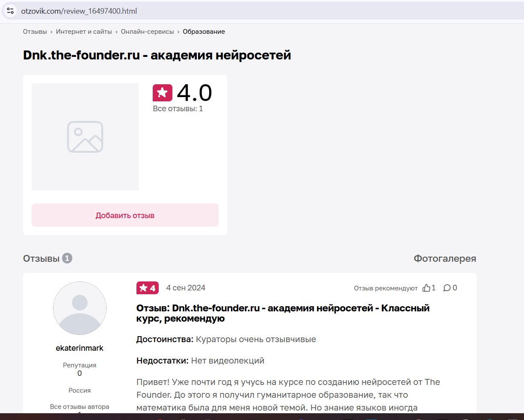Click the Отзыв рекомендуют label
This screenshot has width=524, height=420.
386,288
